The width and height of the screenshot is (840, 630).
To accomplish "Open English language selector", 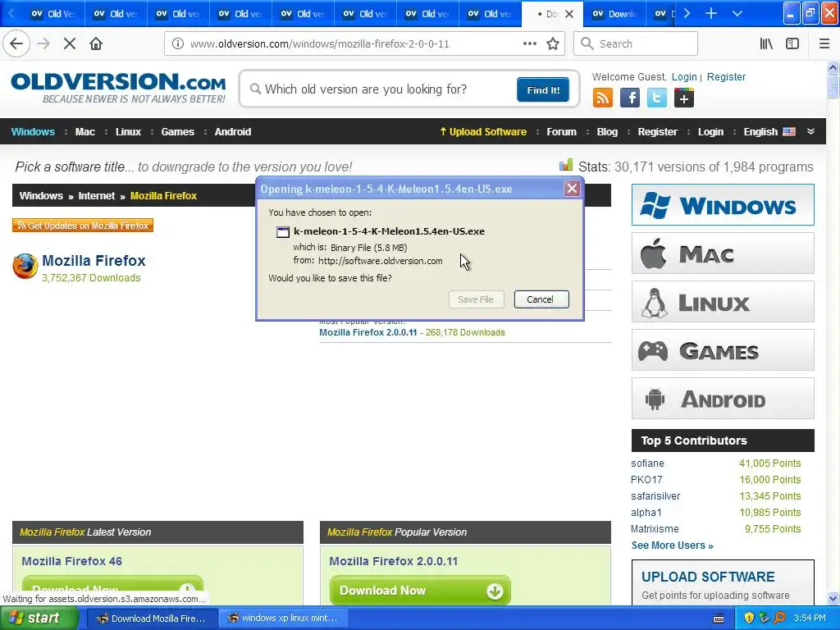I will (x=769, y=132).
